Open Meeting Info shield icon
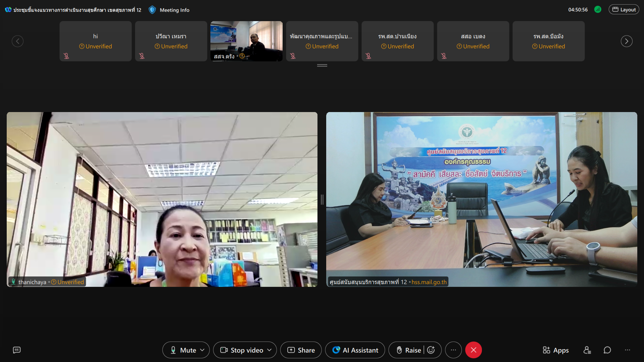Image resolution: width=644 pixels, height=362 pixels. (152, 10)
